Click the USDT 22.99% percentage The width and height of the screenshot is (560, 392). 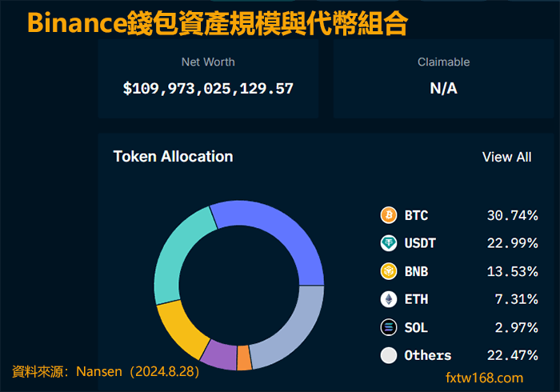coord(512,243)
